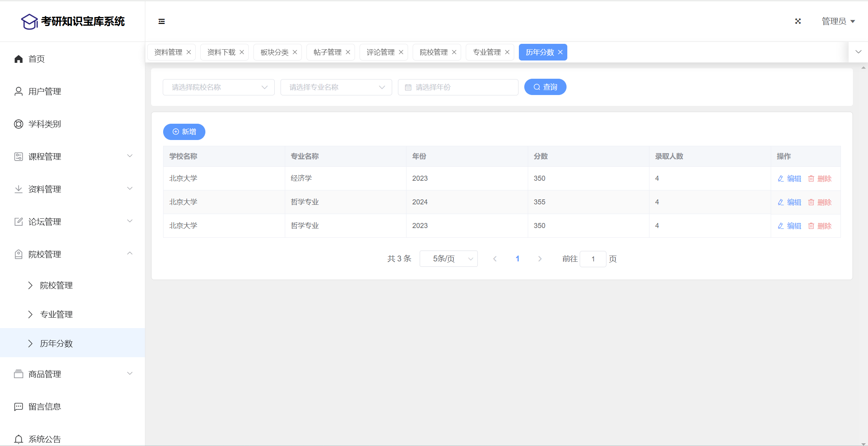The width and height of the screenshot is (868, 446).
Task: Click the 请选择年份 year picker field
Action: (458, 87)
